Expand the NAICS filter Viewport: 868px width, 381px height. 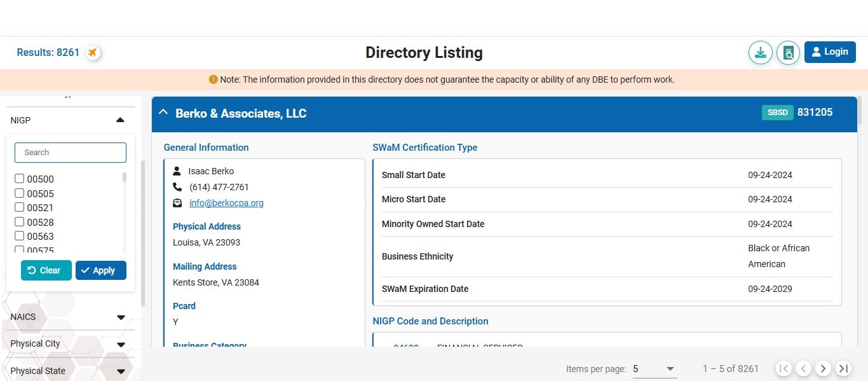pos(121,317)
